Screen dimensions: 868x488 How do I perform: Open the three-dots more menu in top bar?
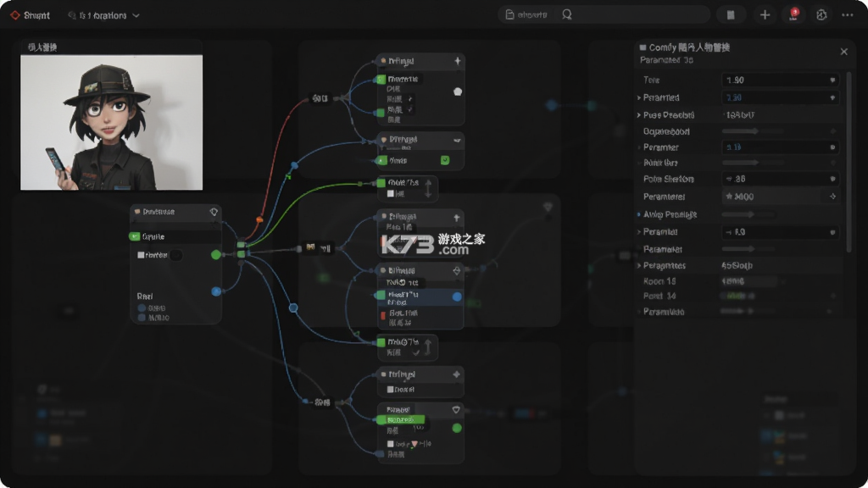pyautogui.click(x=848, y=15)
